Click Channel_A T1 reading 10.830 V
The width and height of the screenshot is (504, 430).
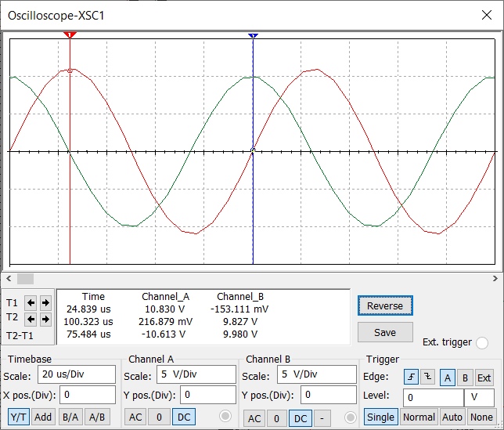pos(164,309)
